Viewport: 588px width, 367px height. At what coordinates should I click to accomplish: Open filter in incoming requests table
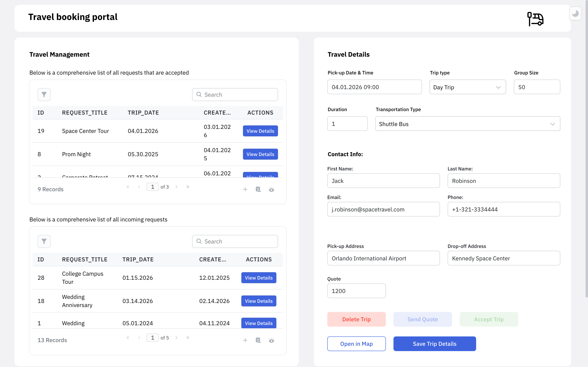pyautogui.click(x=44, y=241)
